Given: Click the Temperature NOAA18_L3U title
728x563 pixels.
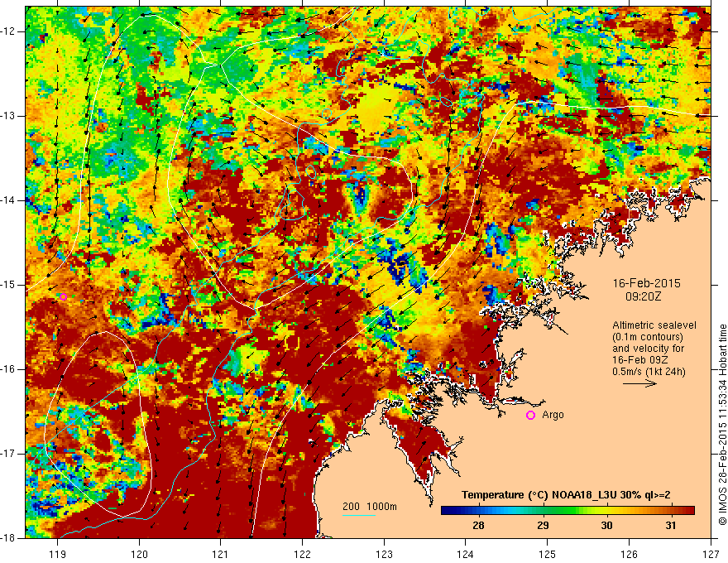Looking at the screenshot, I should pyautogui.click(x=566, y=495).
